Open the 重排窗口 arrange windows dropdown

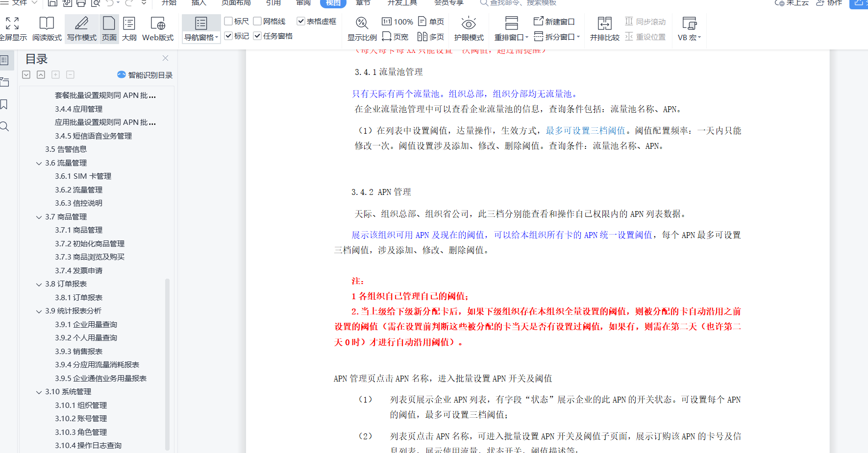511,37
